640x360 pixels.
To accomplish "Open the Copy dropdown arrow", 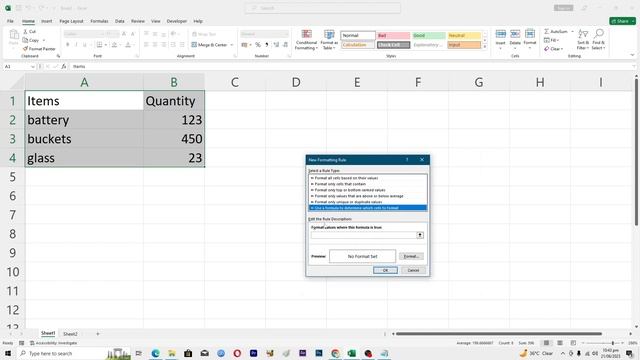I will (x=44, y=40).
